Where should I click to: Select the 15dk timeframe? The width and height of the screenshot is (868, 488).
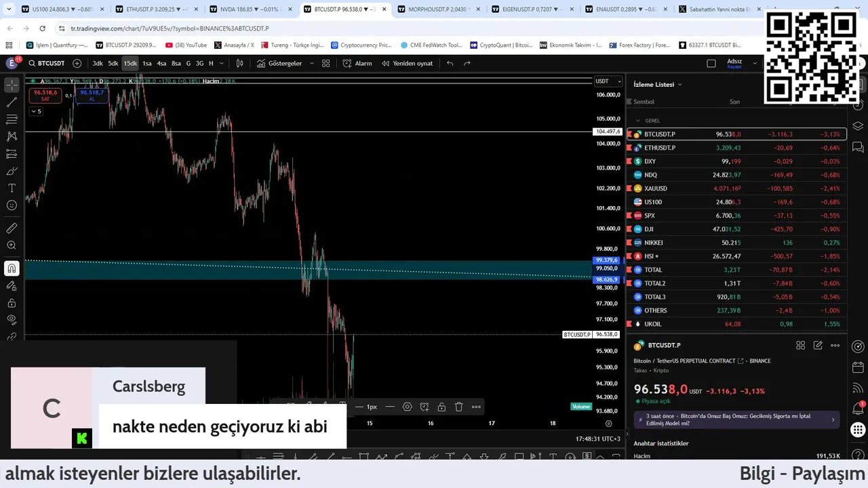point(130,63)
